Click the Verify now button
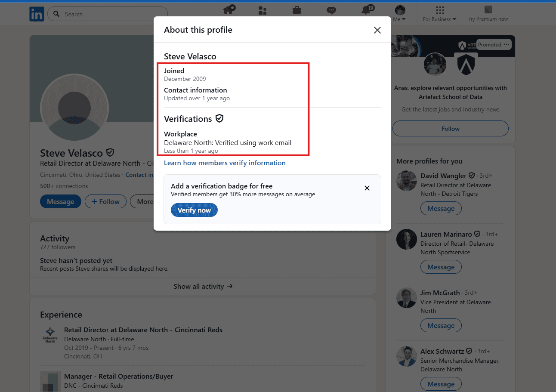This screenshot has width=556, height=392. [194, 210]
